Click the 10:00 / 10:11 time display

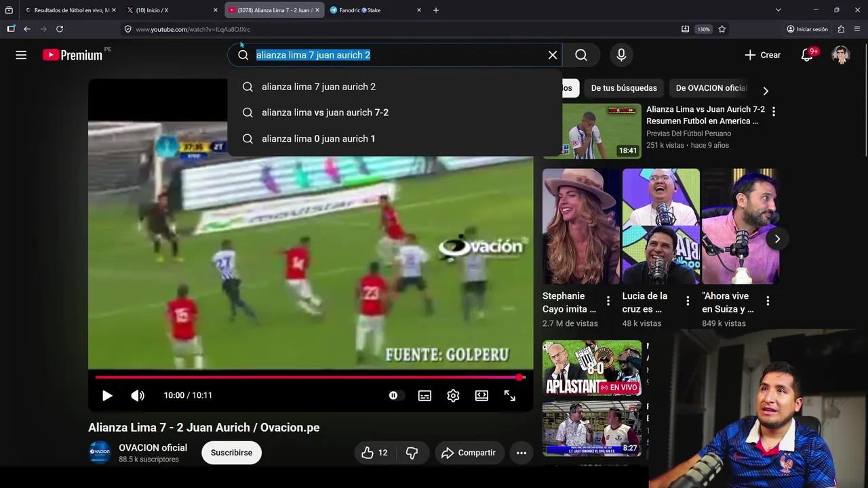pyautogui.click(x=188, y=395)
